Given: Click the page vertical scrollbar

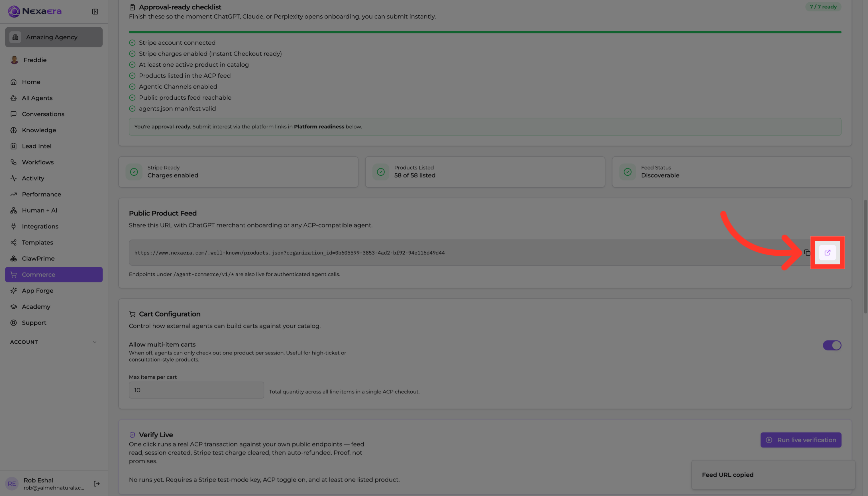Looking at the screenshot, I should pyautogui.click(x=865, y=256).
